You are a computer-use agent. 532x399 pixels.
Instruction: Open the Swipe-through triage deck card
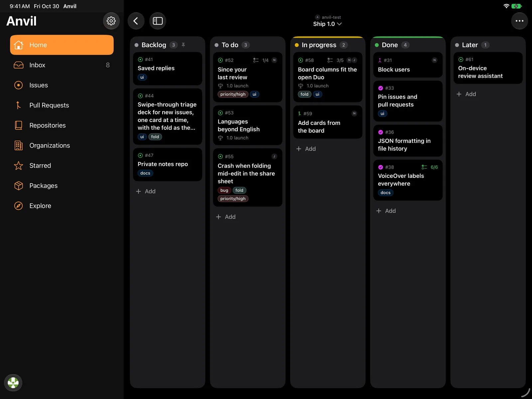pos(168,116)
